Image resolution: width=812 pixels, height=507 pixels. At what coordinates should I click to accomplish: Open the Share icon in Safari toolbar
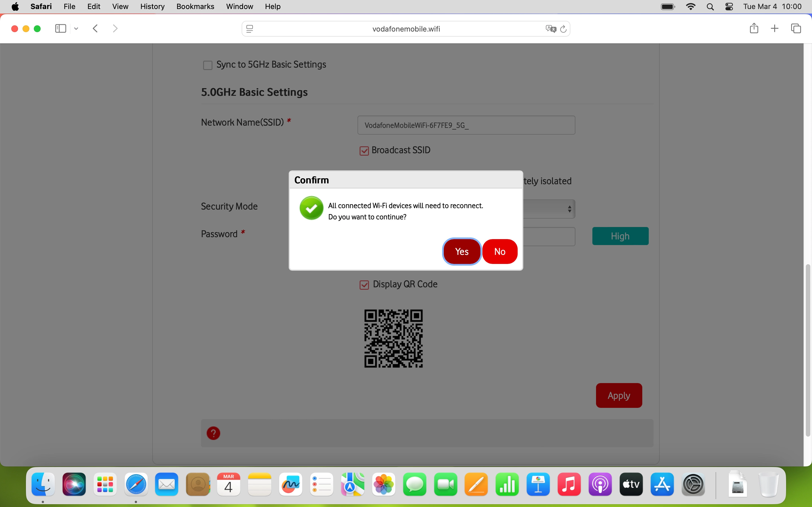754,28
